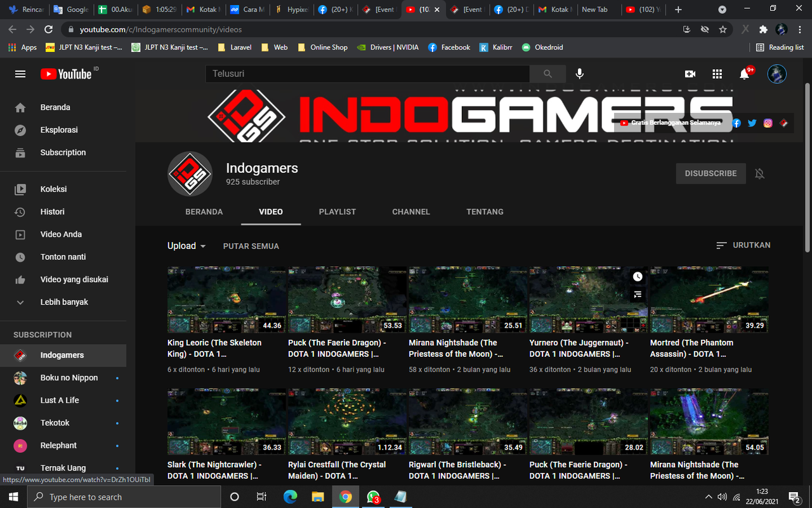Click PUTAR SEMUA to play all
812x508 pixels.
251,246
